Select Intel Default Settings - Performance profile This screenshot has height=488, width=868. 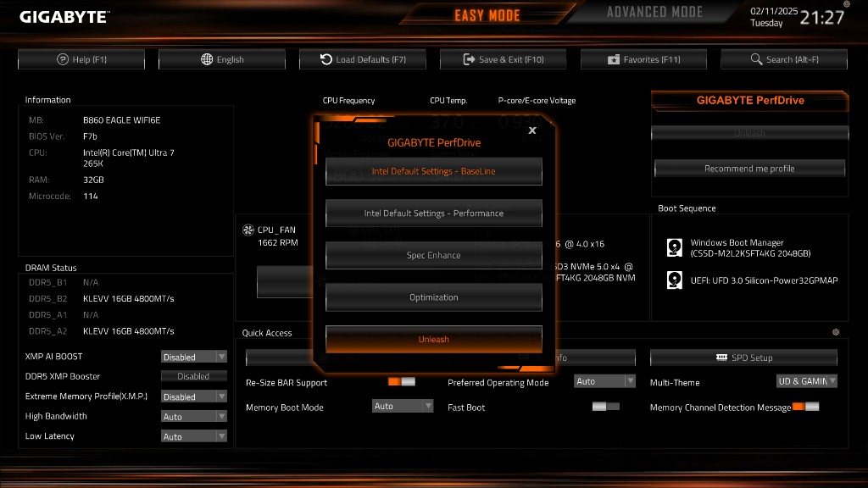(x=433, y=213)
